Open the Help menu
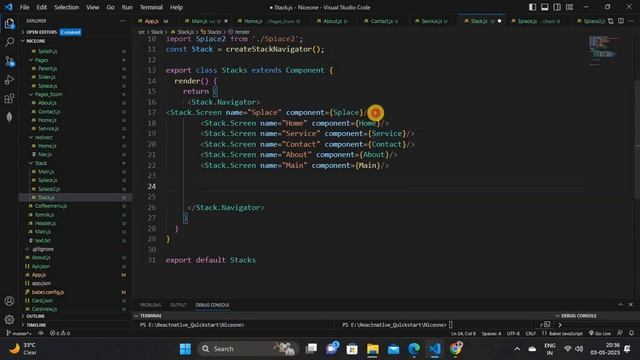This screenshot has width=640, height=360. pos(176,7)
